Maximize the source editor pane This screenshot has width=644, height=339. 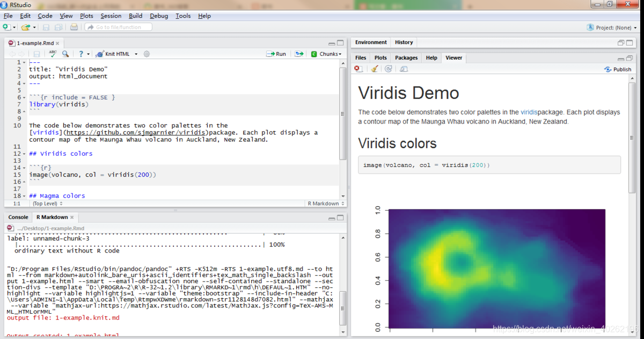pos(340,43)
